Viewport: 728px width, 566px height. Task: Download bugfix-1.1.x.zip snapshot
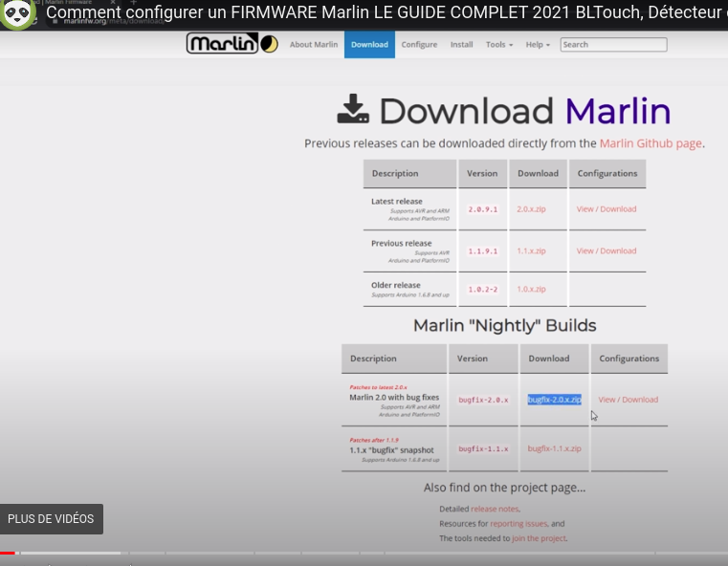[554, 448]
